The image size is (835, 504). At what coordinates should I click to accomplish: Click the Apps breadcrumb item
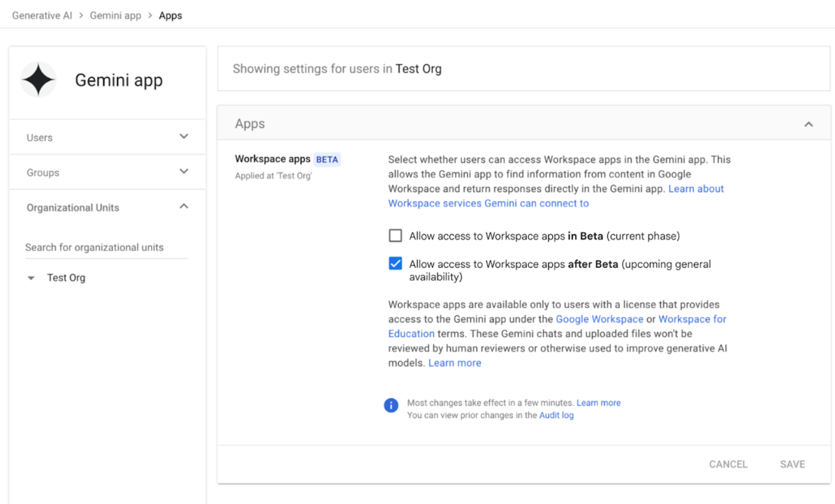pos(170,15)
